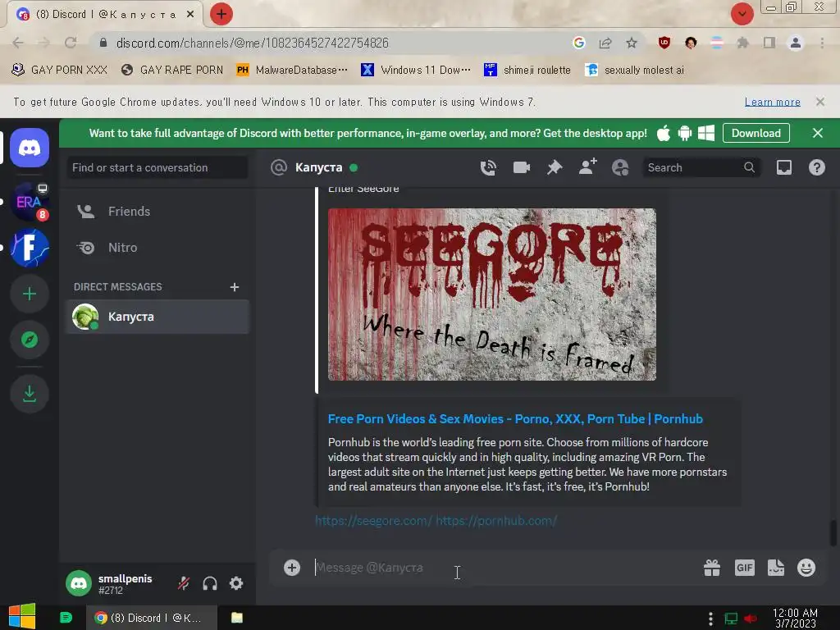Open Discord home direct messages button
The height and width of the screenshot is (630, 840).
[30, 148]
